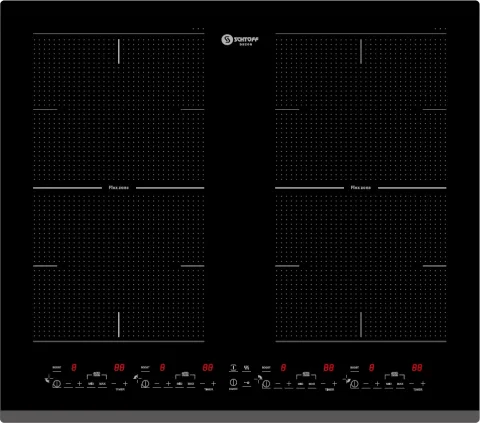The width and height of the screenshot is (480, 423).
Task: Decrease rear-right zone power with minus
Action: tap(278, 384)
